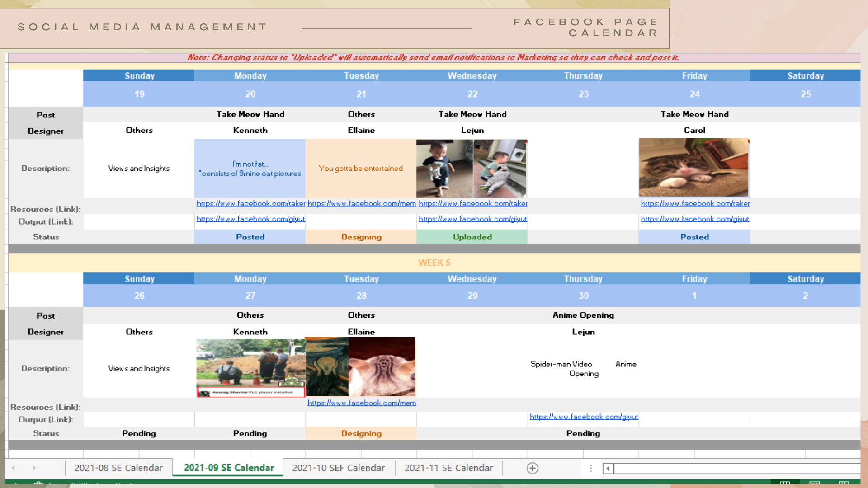Select Pending status under Monday 27

[250, 433]
